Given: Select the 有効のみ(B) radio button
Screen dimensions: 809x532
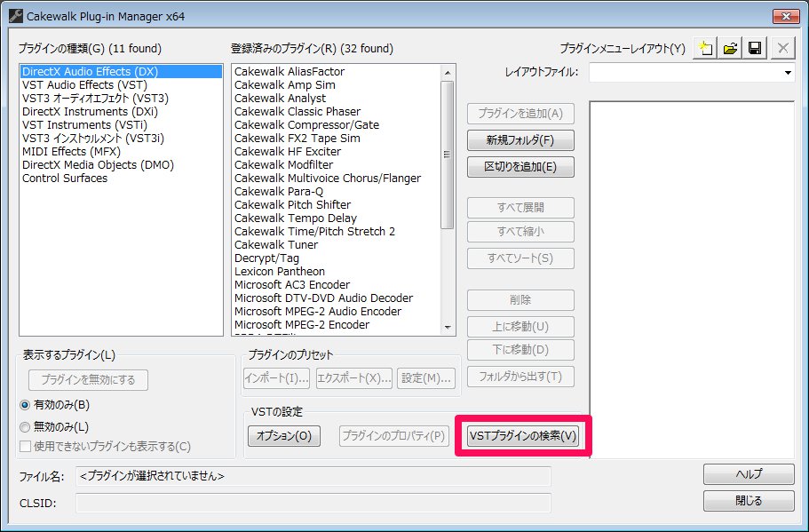Looking at the screenshot, I should click(25, 405).
